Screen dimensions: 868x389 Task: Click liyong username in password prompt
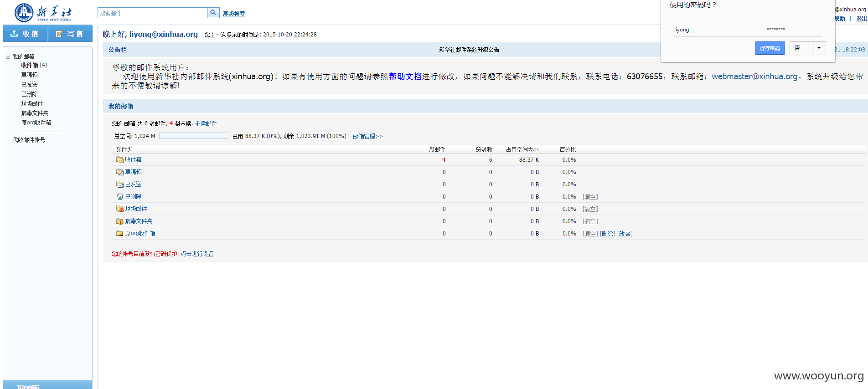(682, 30)
